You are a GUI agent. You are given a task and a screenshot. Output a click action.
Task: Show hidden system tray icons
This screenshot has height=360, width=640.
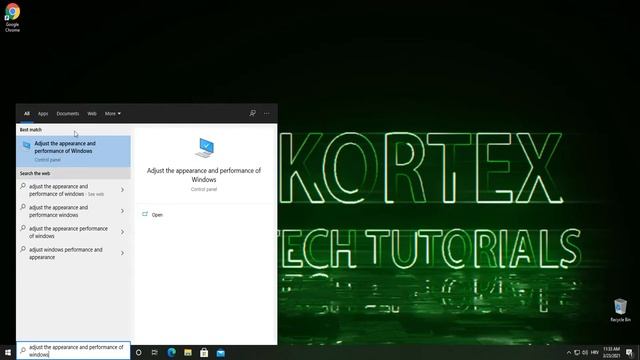click(569, 352)
